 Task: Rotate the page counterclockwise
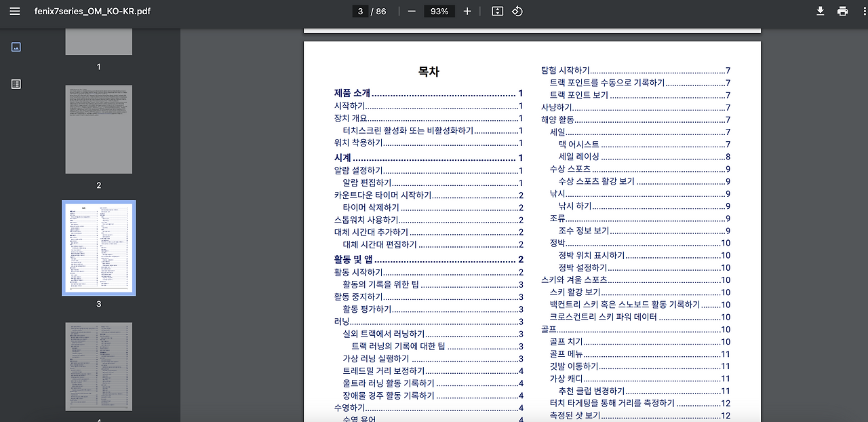(517, 11)
